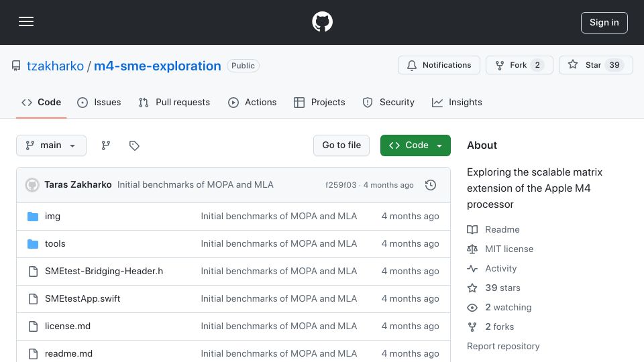Open the img folder

pos(52,217)
